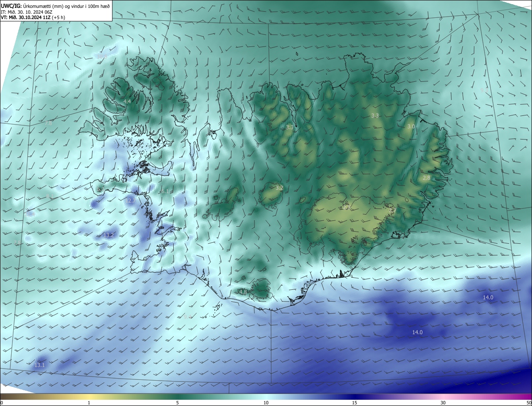Select the 13.2 value label
This screenshot has width=532, height=406.
108,235
